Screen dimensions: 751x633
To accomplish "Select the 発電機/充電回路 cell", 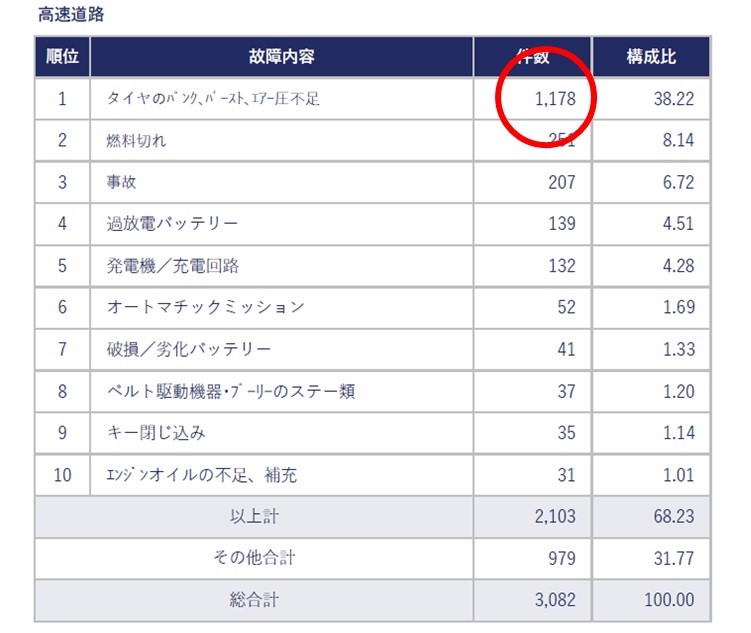I will point(172,265).
